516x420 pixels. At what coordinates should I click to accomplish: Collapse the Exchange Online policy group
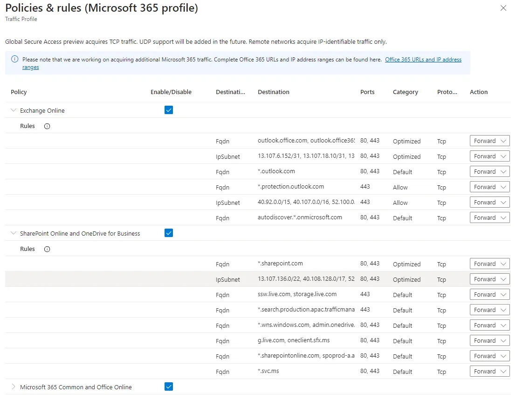pyautogui.click(x=14, y=110)
